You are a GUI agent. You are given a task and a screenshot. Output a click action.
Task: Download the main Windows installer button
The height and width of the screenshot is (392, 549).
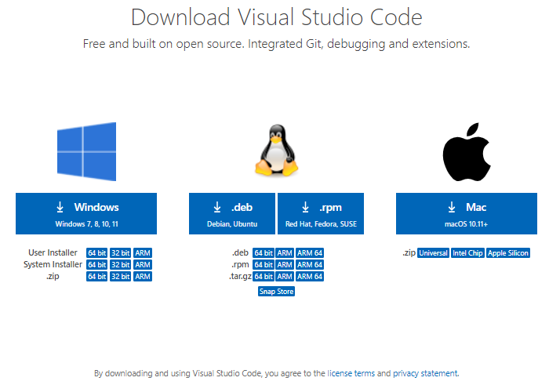(x=86, y=213)
